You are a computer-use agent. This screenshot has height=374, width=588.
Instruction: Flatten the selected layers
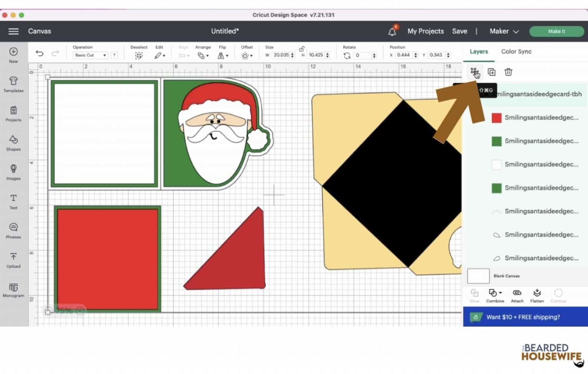537,294
